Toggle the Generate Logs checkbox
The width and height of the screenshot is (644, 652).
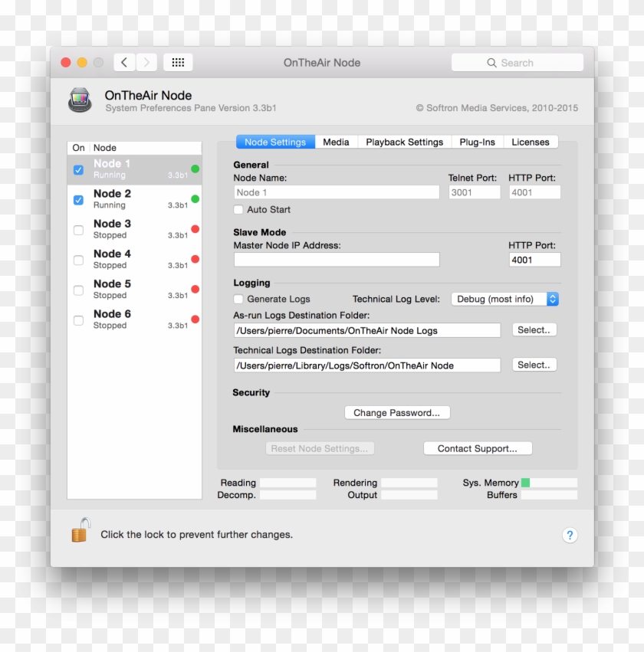click(x=238, y=299)
